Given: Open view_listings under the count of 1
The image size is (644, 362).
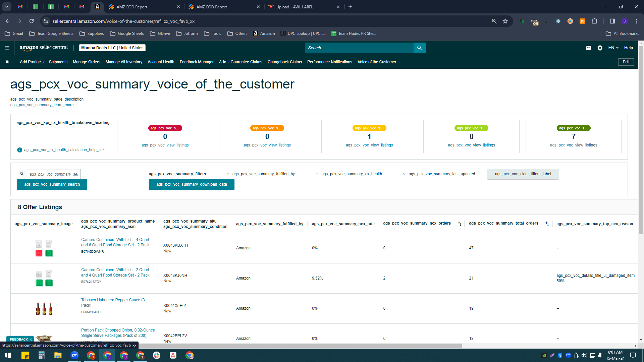Looking at the screenshot, I should pos(369,145).
